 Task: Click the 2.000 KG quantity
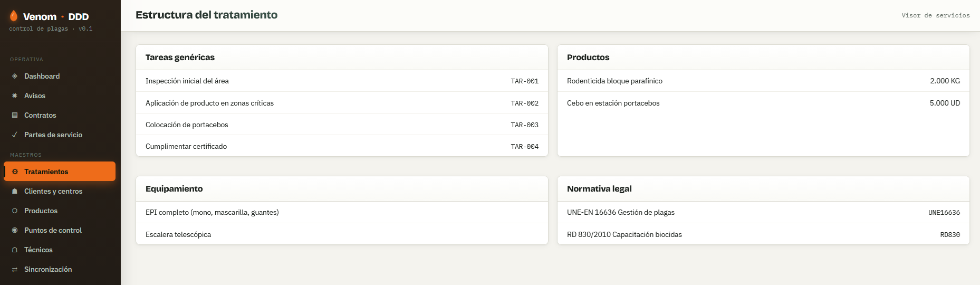[x=945, y=81]
